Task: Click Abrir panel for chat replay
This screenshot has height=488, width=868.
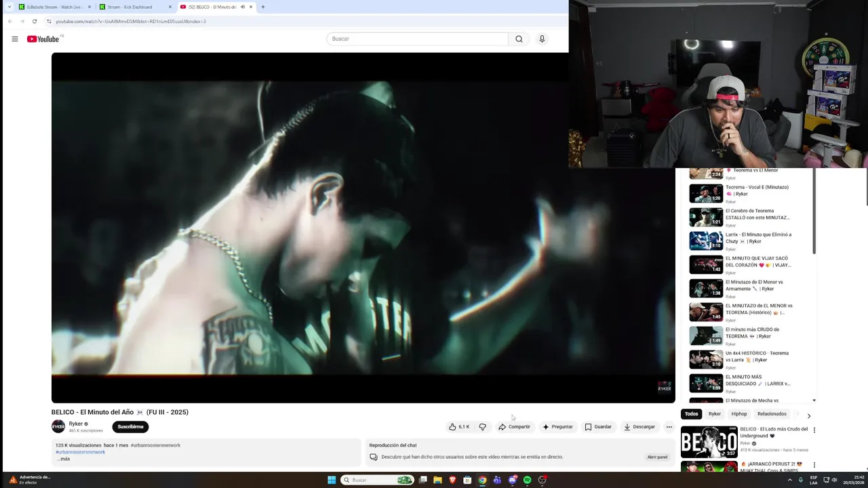Action: point(657,457)
